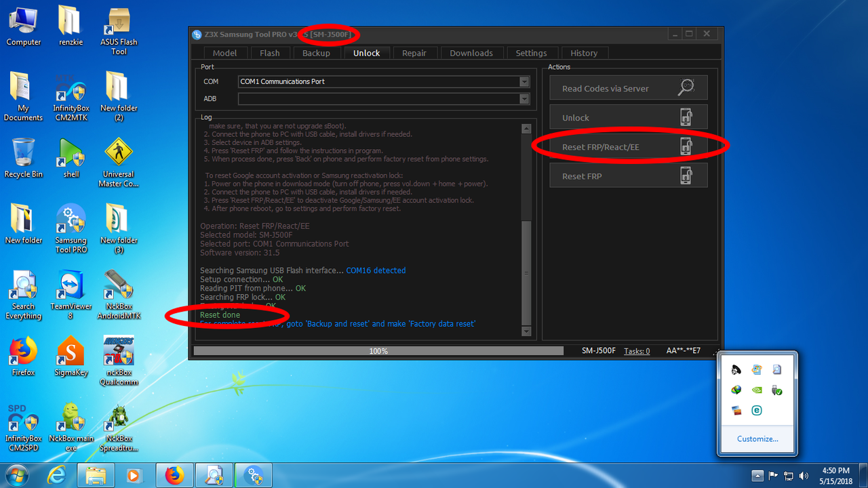Launch NckBox AndroidMTK shortcut
The height and width of the screenshot is (488, 868).
tap(119, 295)
